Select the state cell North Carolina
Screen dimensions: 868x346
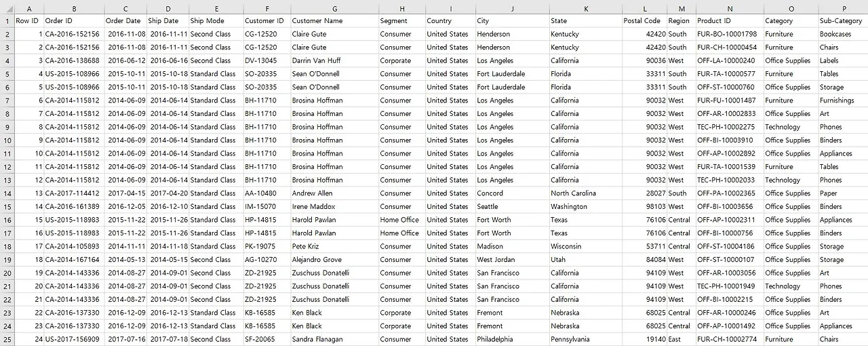[586, 193]
